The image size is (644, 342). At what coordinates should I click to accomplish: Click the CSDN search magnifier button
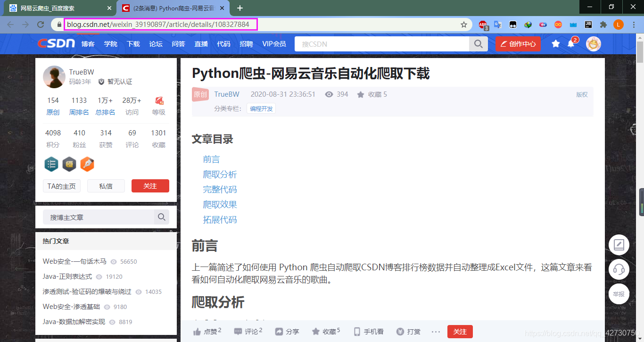(x=478, y=44)
